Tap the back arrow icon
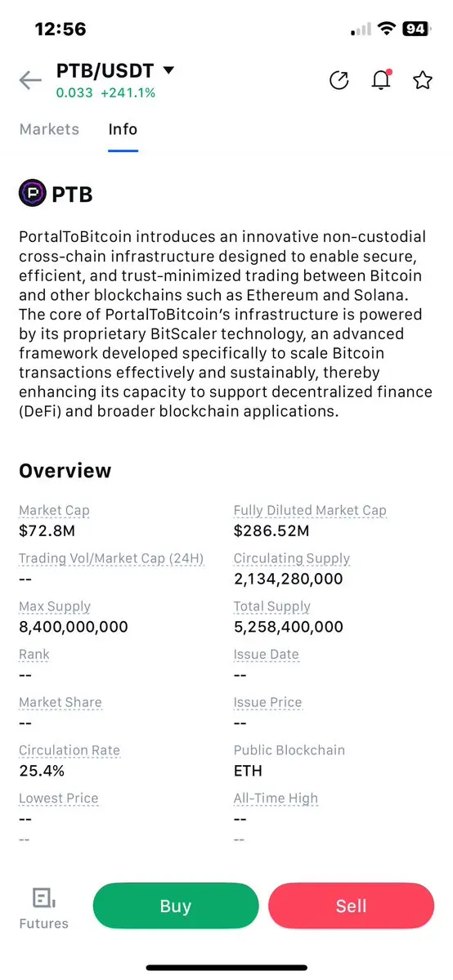 point(29,80)
